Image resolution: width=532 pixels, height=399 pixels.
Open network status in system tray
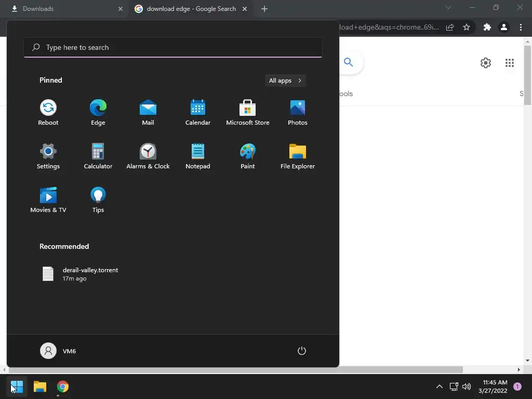point(454,387)
